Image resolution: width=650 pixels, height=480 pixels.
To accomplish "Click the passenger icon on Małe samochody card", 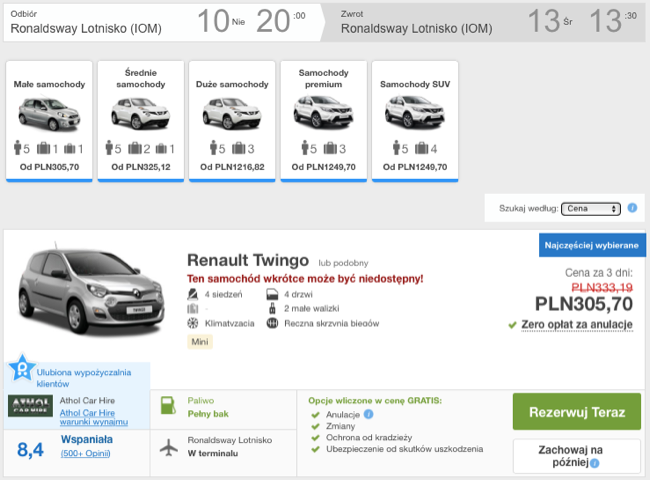I will coord(17,148).
